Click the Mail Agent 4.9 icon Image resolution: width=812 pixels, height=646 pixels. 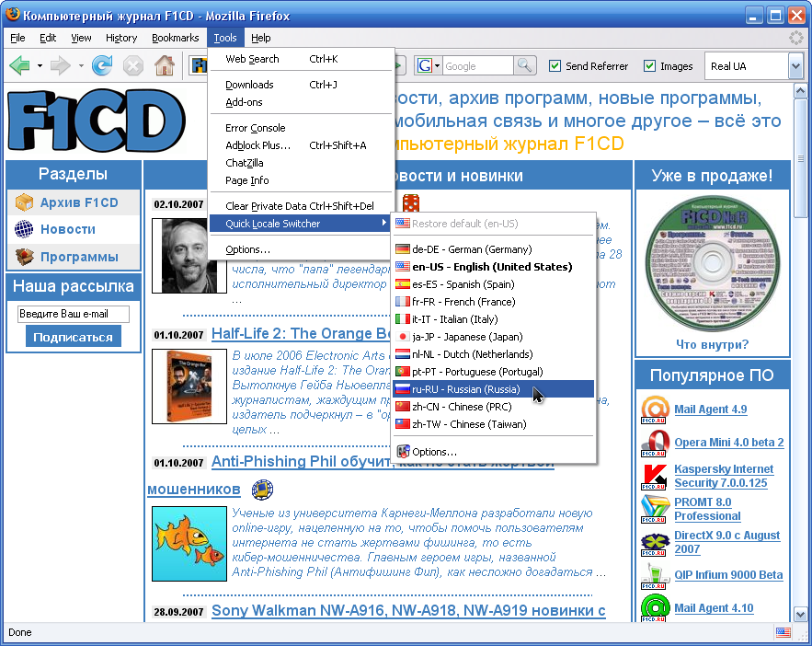[x=654, y=410]
